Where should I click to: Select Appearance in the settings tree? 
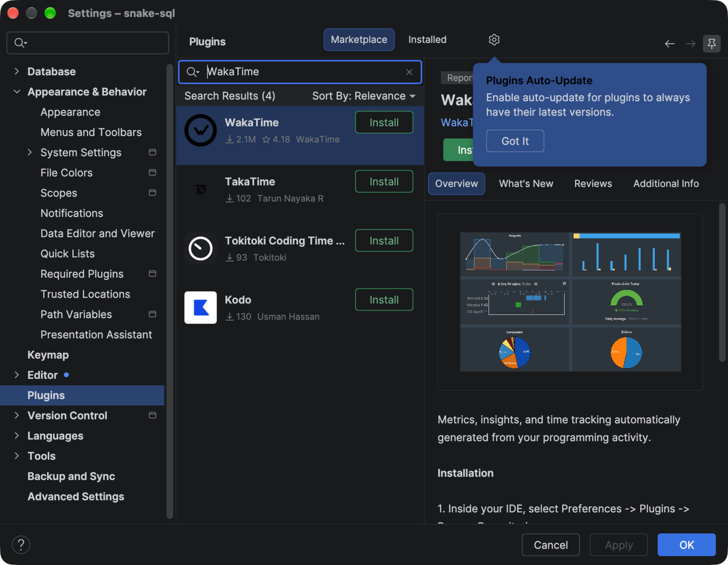pyautogui.click(x=70, y=112)
